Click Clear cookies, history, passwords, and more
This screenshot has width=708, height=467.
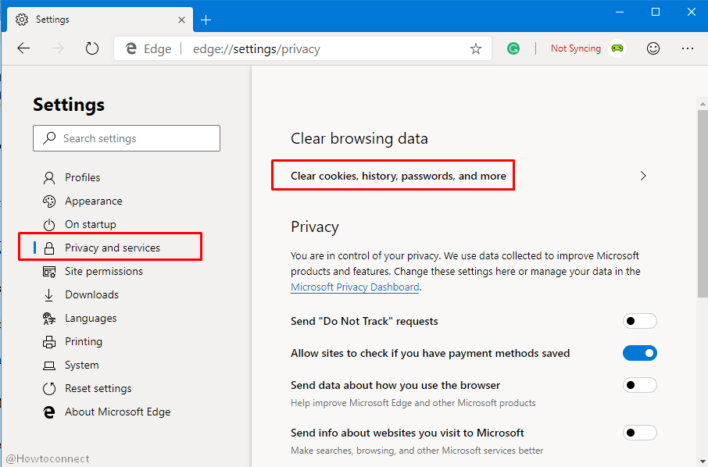tap(398, 176)
